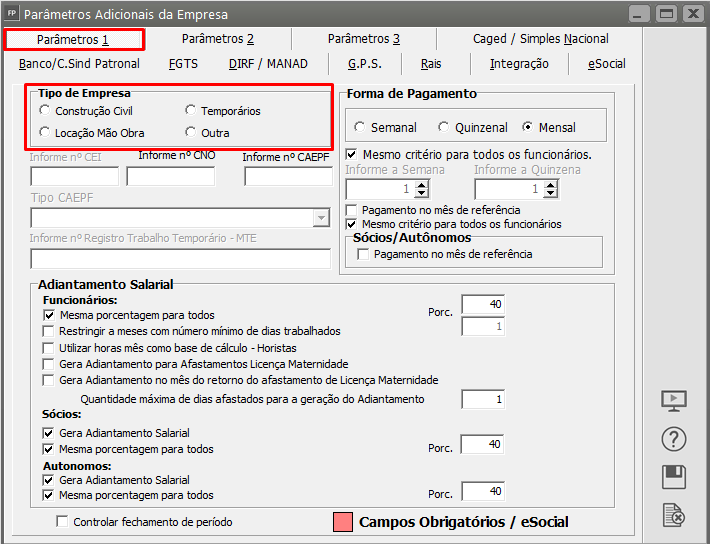Uncheck Gera Adiantamento Salarial under Sócios

[49, 433]
